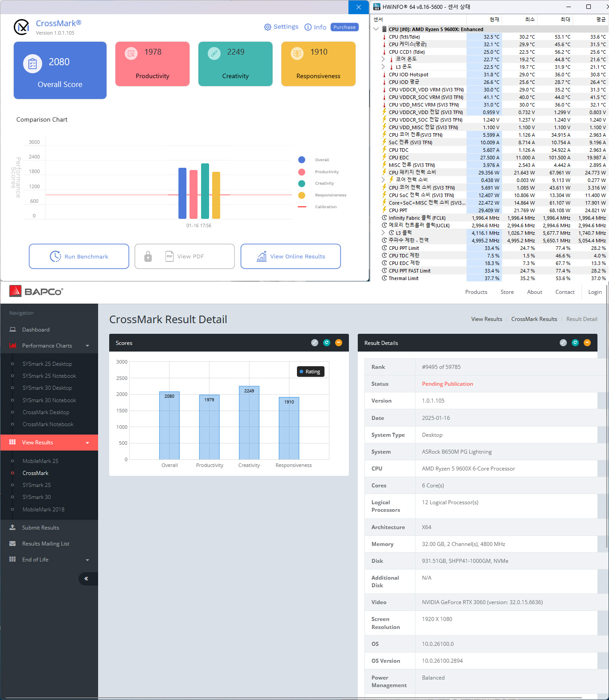609x700 pixels.
Task: Expand the 코어 온도 row in HWiNFO
Action: tap(383, 59)
